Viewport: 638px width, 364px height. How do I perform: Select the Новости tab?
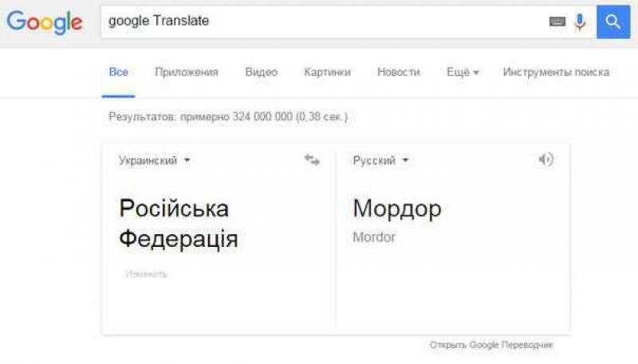tap(399, 72)
